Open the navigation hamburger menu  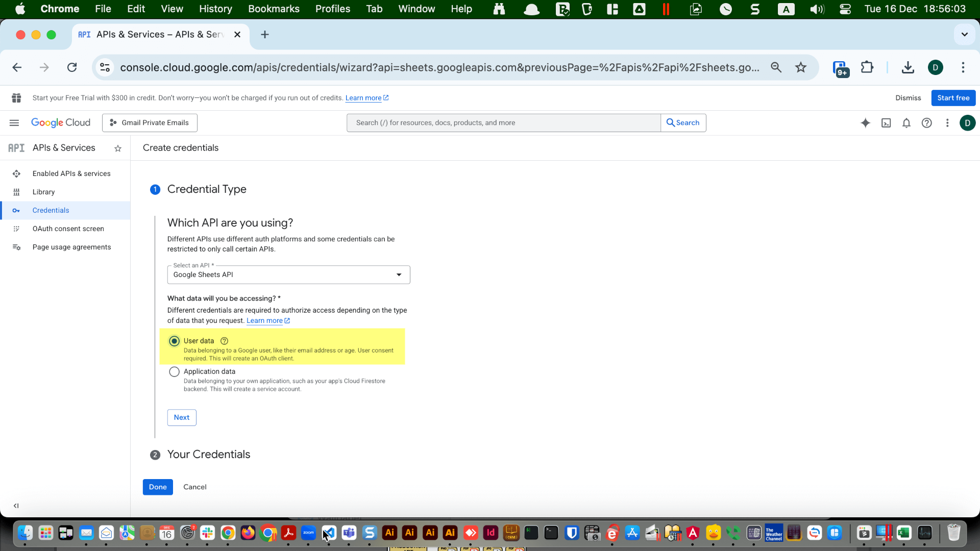click(x=14, y=122)
